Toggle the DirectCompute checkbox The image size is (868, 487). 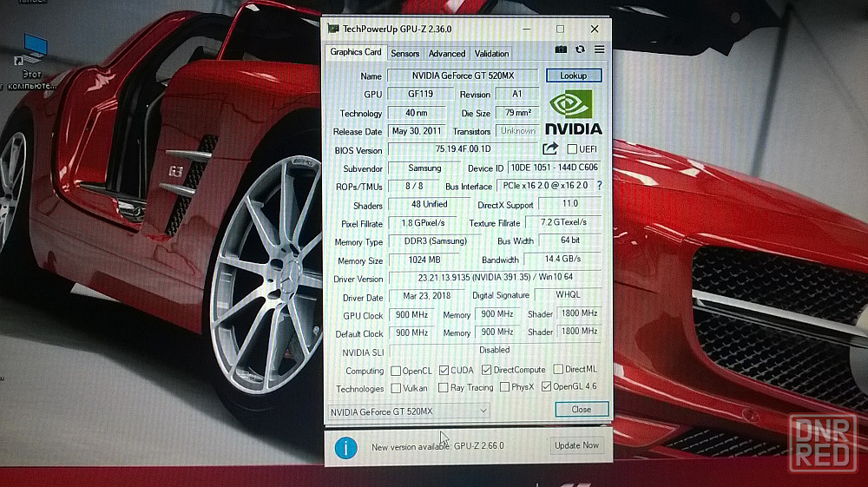487,369
